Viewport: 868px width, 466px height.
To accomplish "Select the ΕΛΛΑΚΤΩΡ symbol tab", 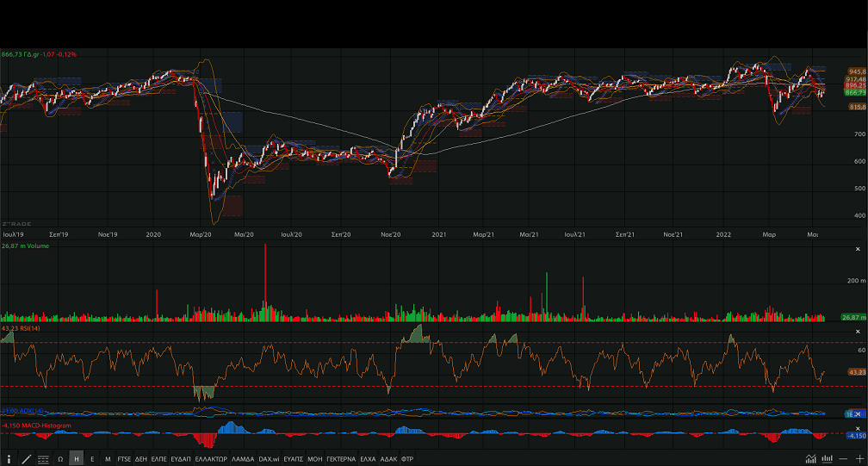I will pos(211,459).
